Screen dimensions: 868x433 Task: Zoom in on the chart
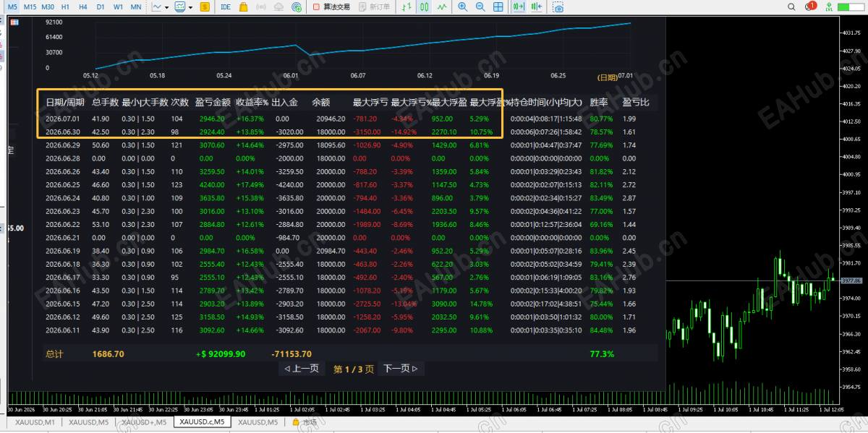point(462,7)
